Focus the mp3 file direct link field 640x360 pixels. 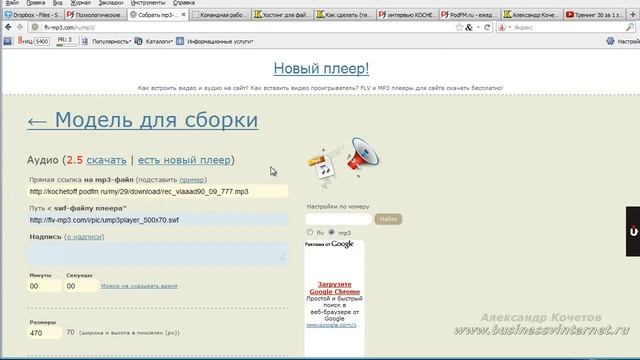[x=158, y=191]
